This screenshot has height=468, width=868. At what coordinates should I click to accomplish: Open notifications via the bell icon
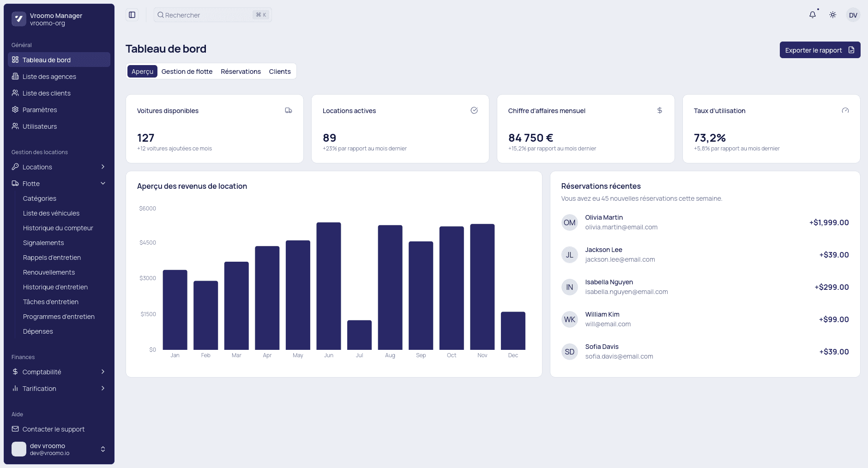click(x=812, y=15)
